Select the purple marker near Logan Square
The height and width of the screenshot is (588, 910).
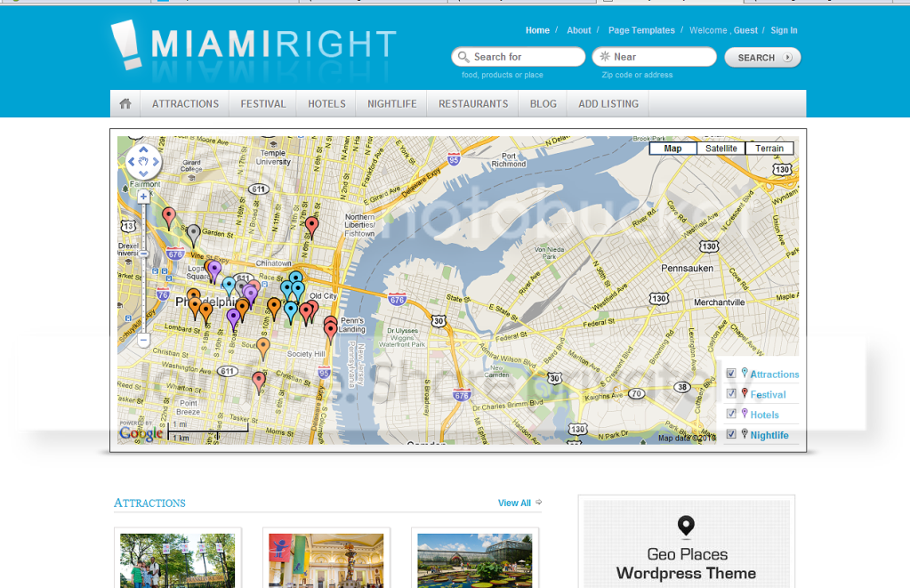click(x=214, y=271)
